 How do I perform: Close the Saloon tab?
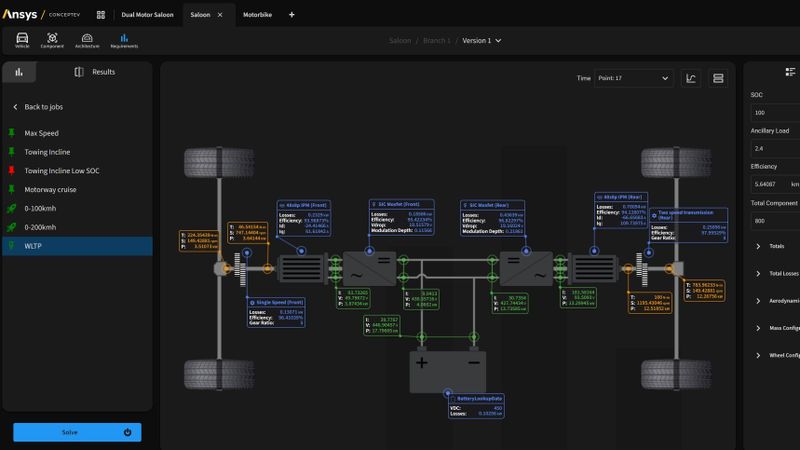tap(220, 15)
